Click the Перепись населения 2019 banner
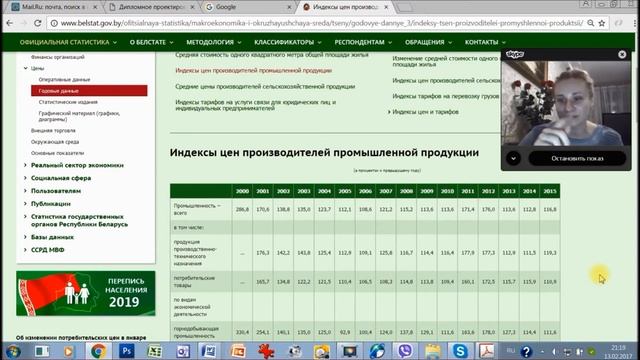This screenshot has width=640, height=360. point(86,293)
